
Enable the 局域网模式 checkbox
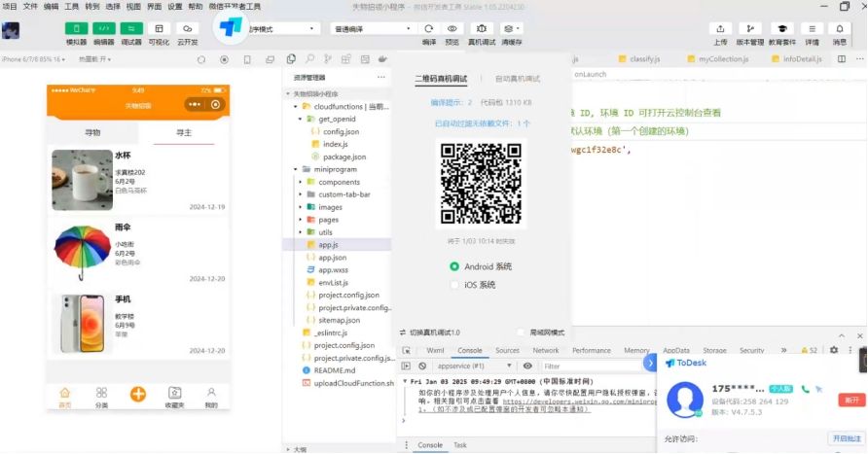(x=521, y=332)
